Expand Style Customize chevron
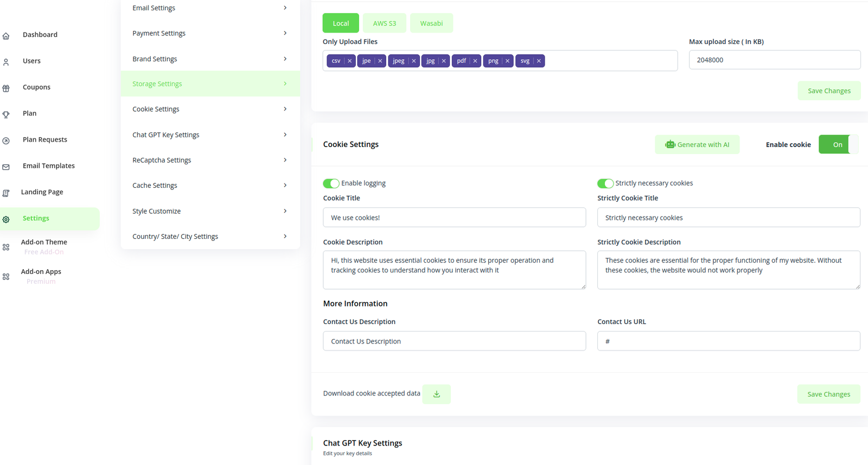This screenshot has width=868, height=465. click(285, 211)
